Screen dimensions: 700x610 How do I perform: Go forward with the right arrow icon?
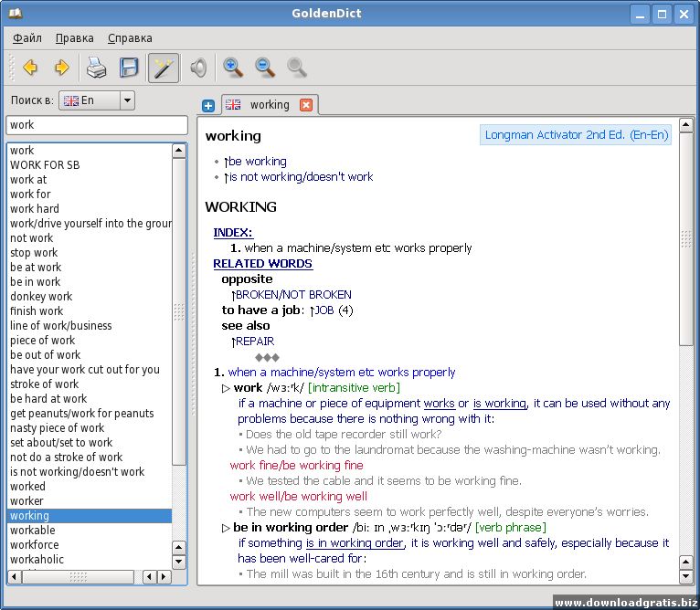coord(61,68)
